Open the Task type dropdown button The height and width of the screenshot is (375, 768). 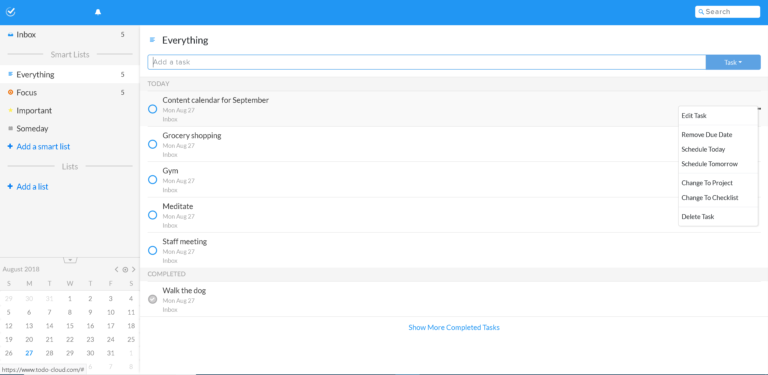(733, 62)
